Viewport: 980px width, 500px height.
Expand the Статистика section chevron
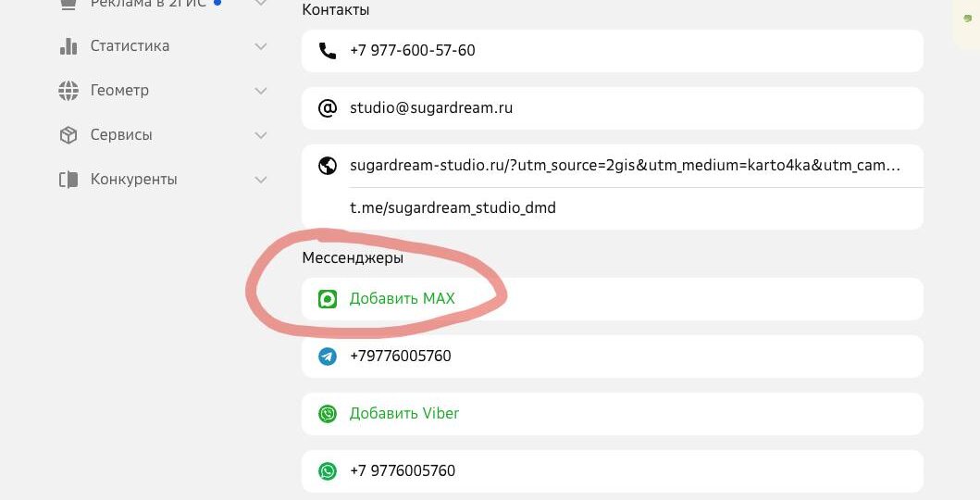[261, 46]
